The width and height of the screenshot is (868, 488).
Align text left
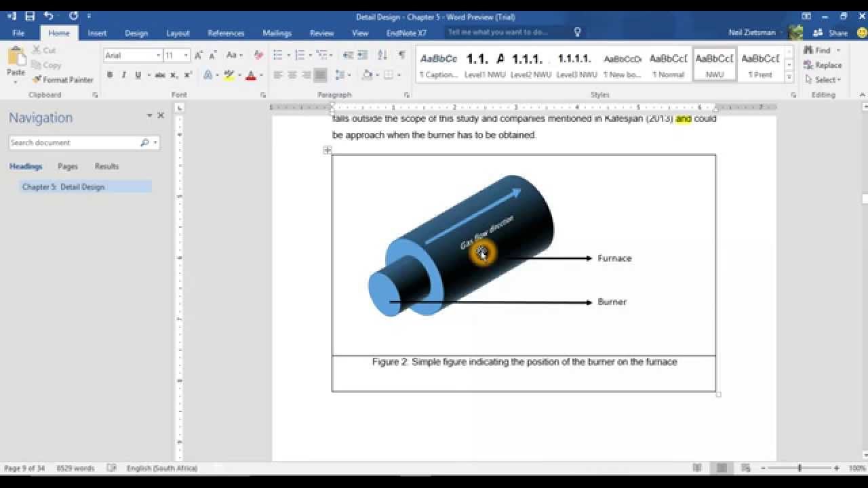[x=278, y=75]
